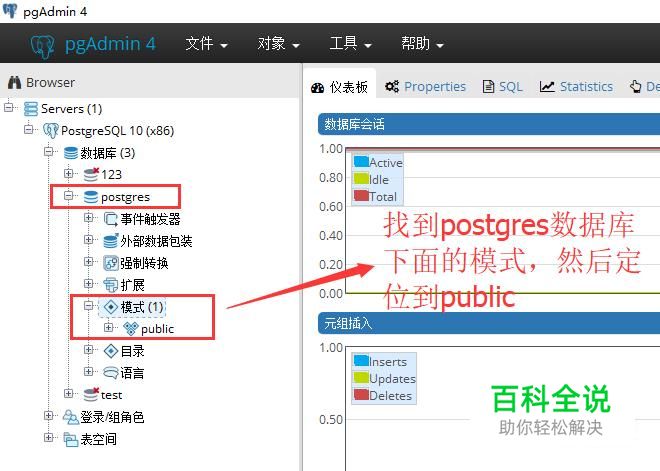Screen dimensions: 660x471
Task: Click the yellow-green Updates legend swatch
Action: tap(361, 378)
